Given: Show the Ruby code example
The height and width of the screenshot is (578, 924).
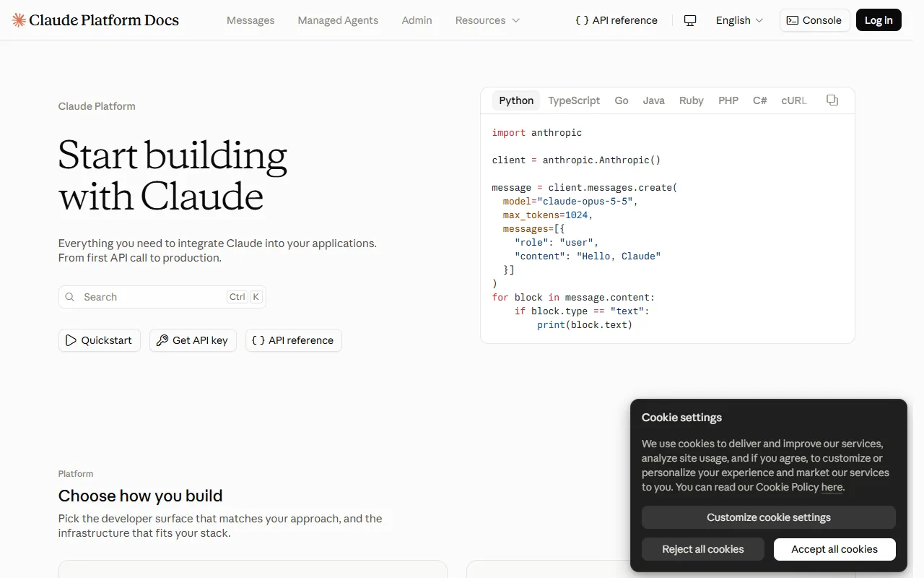Looking at the screenshot, I should tap(691, 100).
